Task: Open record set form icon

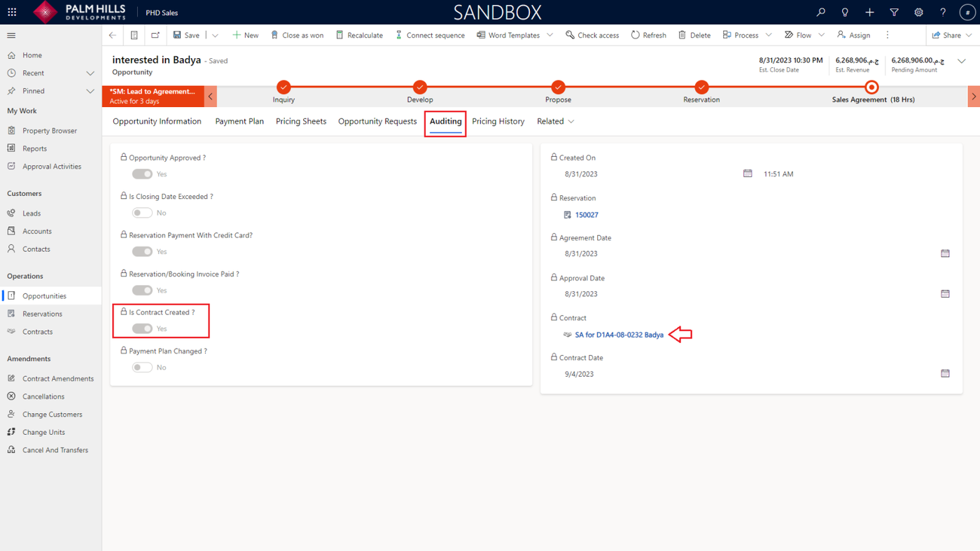Action: click(134, 35)
